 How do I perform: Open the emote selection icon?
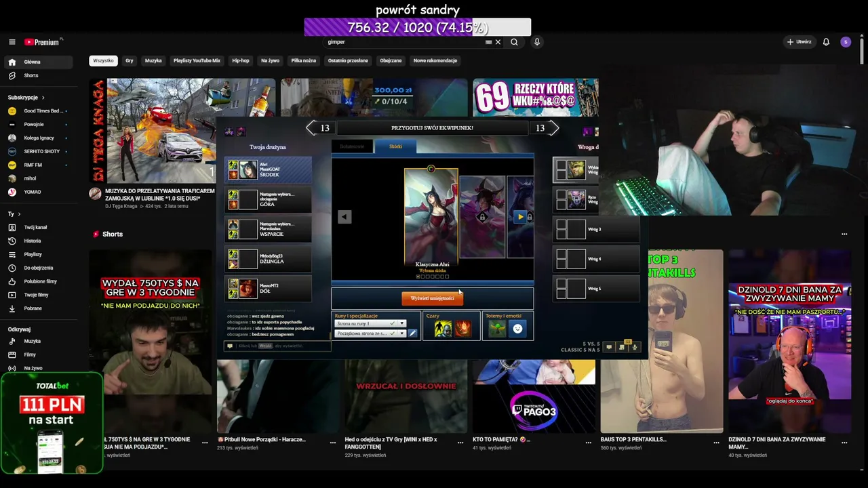point(517,329)
